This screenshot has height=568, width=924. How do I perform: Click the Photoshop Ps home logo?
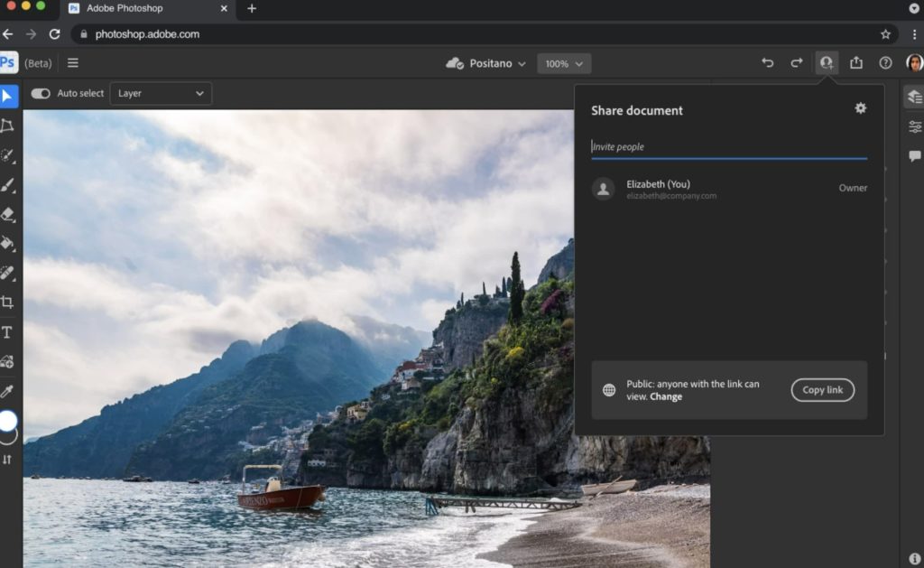tap(8, 62)
